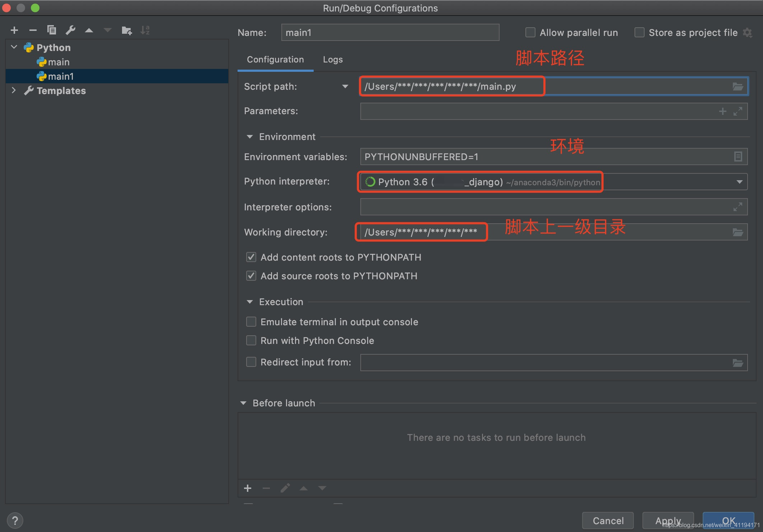The width and height of the screenshot is (763, 532).
Task: Uncheck Add source roots to PYTHONPATH
Action: click(251, 276)
